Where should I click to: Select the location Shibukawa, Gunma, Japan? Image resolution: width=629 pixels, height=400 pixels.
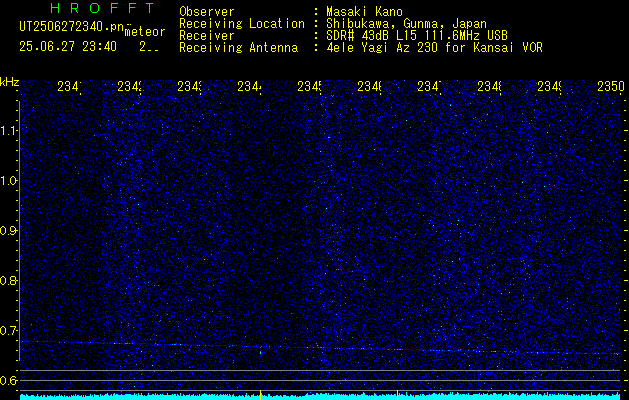(x=406, y=24)
